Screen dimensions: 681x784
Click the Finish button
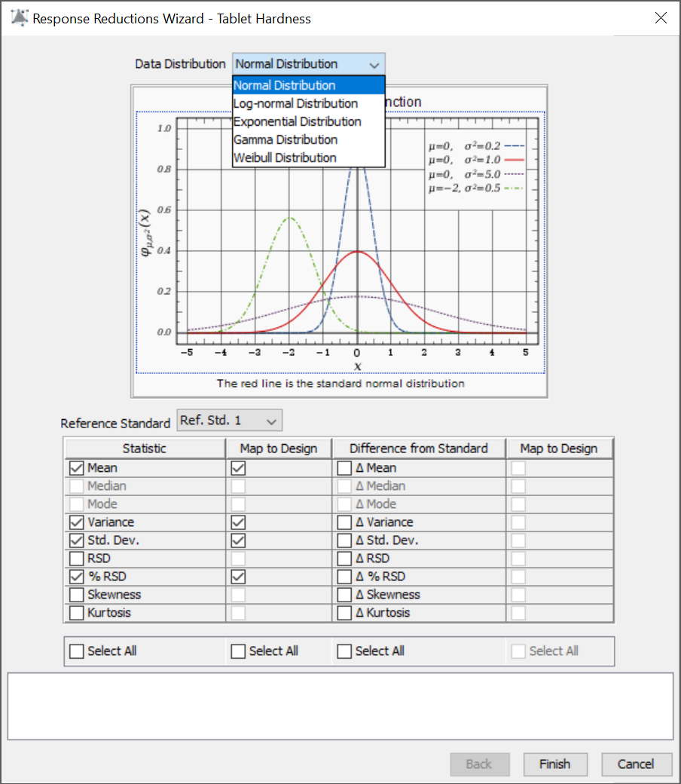tap(555, 764)
